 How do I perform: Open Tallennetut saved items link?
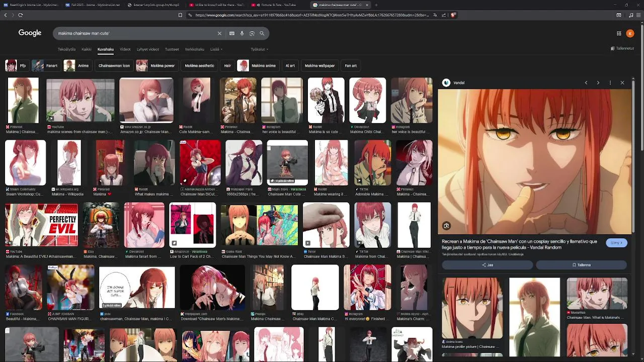[622, 49]
